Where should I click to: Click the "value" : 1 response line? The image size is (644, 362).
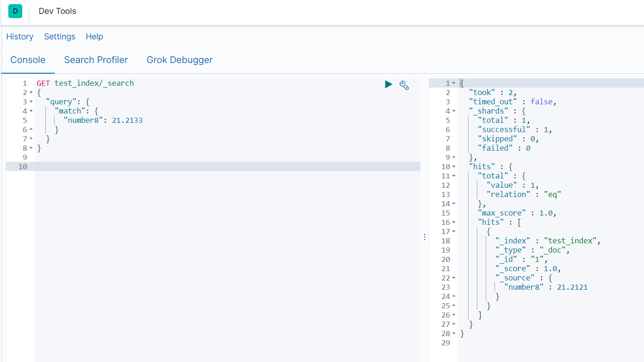pyautogui.click(x=513, y=185)
